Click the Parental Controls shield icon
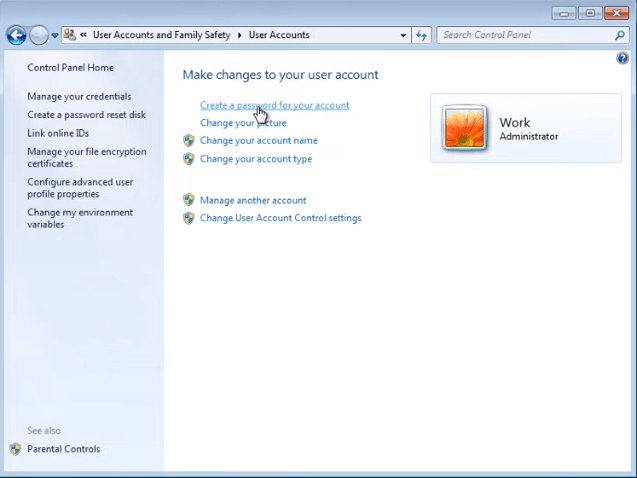The width and height of the screenshot is (637, 478). click(15, 449)
